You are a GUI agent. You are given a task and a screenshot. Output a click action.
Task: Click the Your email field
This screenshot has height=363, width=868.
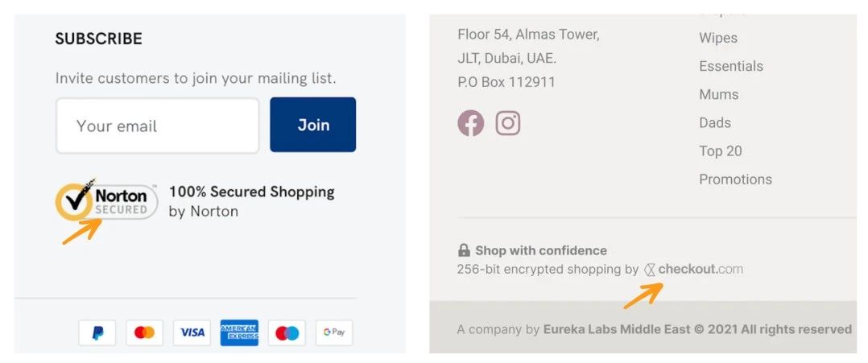158,126
